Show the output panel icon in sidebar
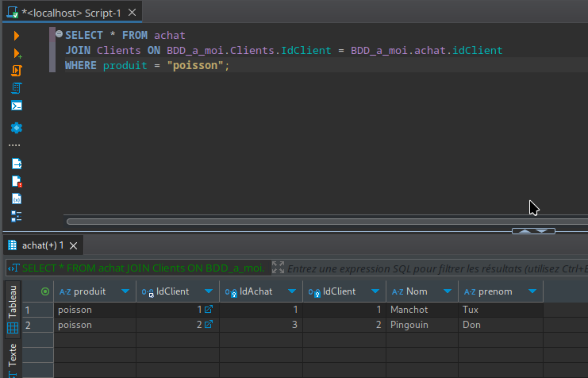The height and width of the screenshot is (378, 588). pyautogui.click(x=16, y=164)
